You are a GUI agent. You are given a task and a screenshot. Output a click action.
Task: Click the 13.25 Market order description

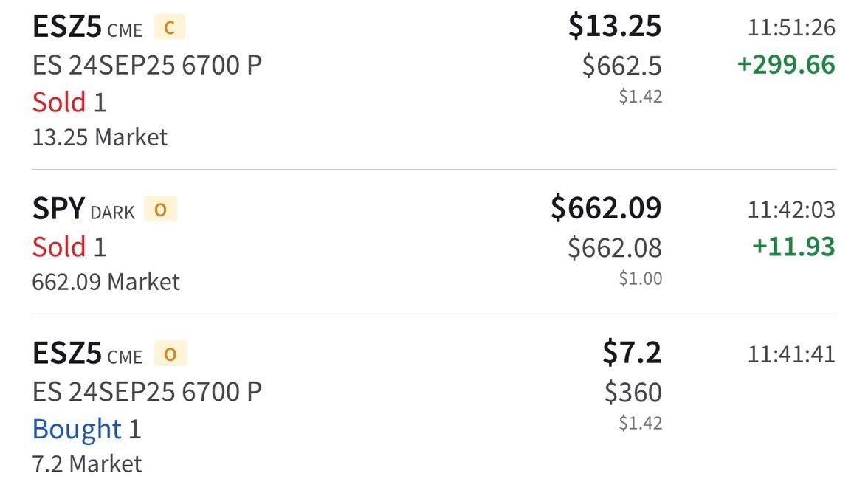[100, 137]
